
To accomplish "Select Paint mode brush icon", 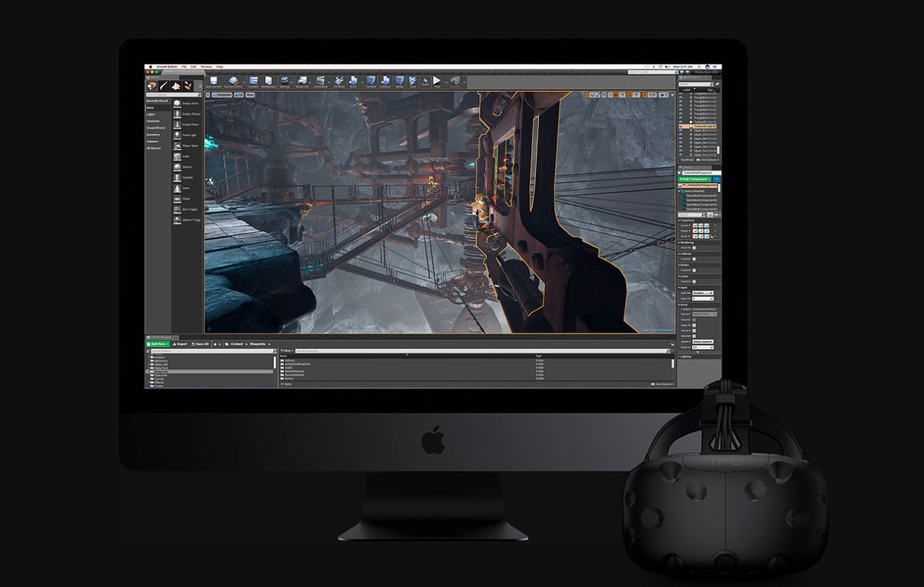I will point(164,86).
